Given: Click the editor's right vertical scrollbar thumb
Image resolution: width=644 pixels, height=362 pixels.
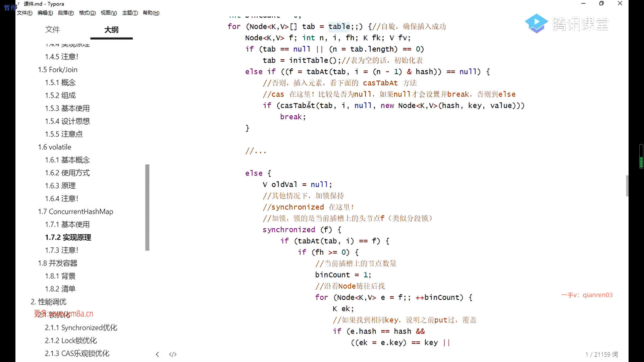Looking at the screenshot, I should [627, 185].
